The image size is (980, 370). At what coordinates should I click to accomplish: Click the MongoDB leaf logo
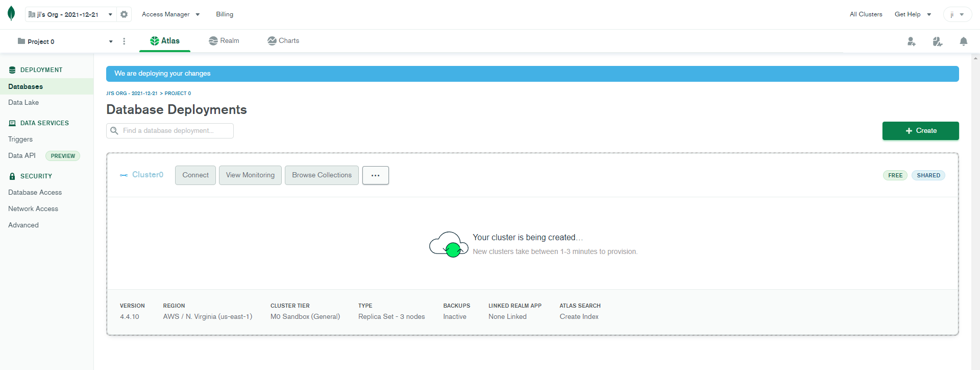(11, 14)
